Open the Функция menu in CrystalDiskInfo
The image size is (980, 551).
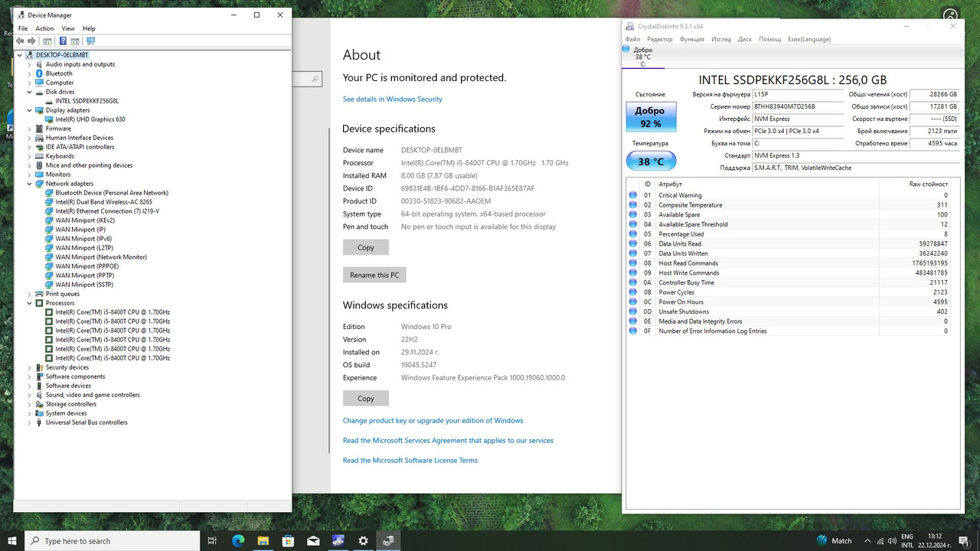[691, 39]
